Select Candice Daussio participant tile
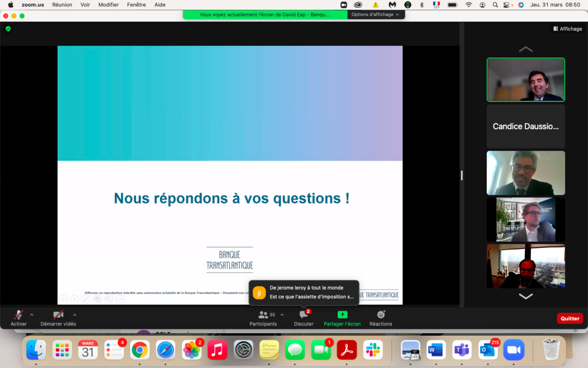Image resolution: width=588 pixels, height=368 pixels. (x=525, y=127)
